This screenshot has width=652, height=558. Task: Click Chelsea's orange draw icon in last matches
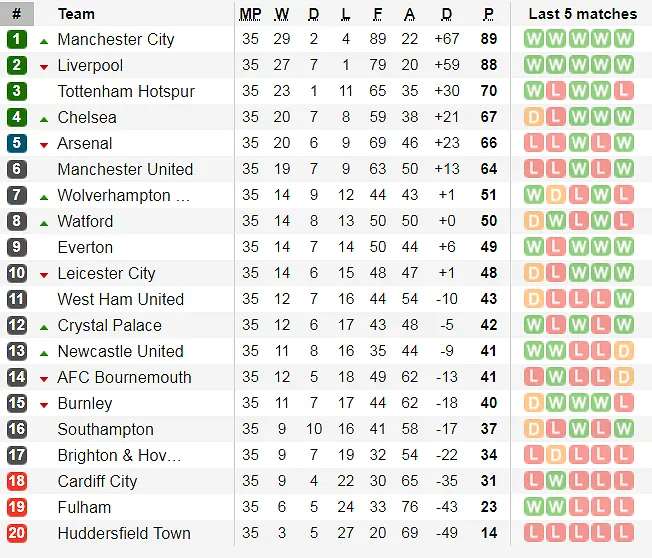(534, 117)
